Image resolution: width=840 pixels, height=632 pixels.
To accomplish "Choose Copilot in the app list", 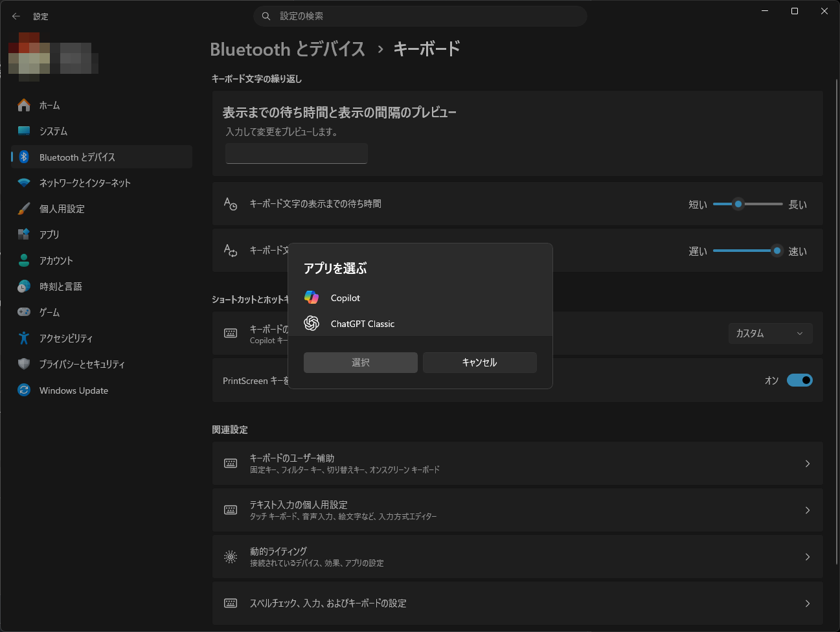I will point(420,298).
